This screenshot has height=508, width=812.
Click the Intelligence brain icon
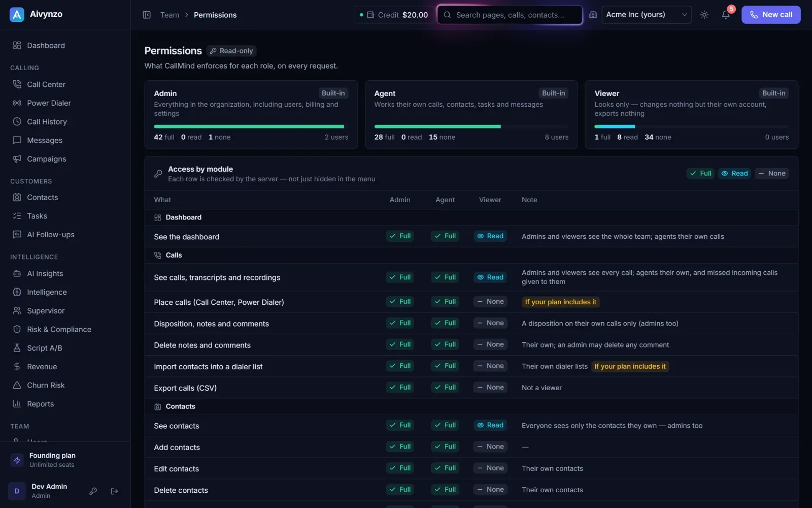point(17,292)
